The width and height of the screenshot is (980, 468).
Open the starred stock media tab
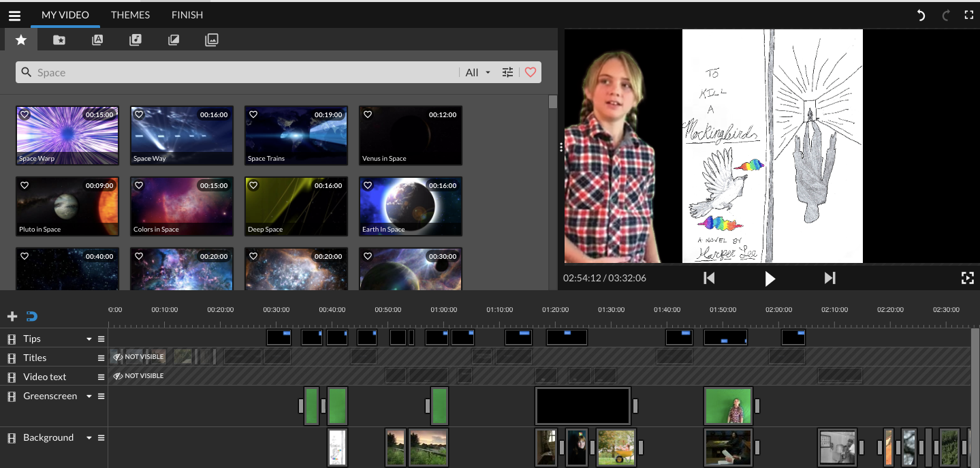(x=21, y=40)
